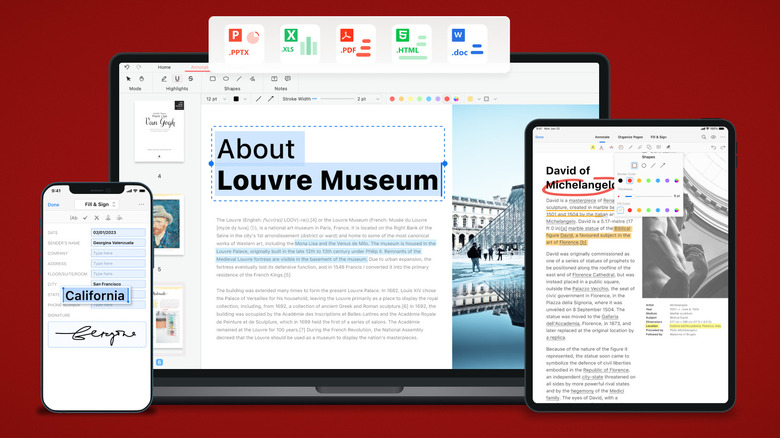This screenshot has height=438, width=780.
Task: Choose the highlighter pen tool on laptop
Action: click(164, 79)
